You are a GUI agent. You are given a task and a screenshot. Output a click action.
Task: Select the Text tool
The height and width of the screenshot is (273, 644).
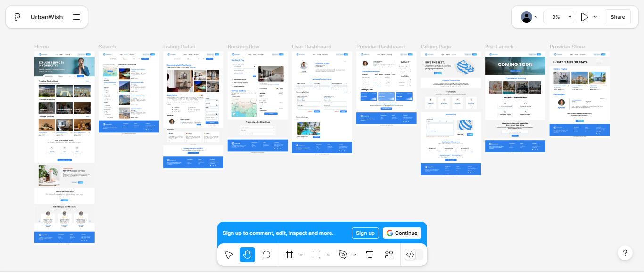370,255
